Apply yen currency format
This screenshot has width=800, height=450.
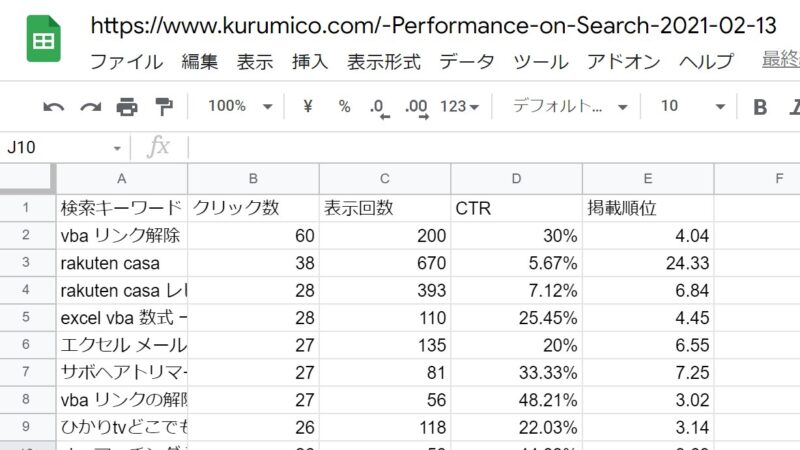pos(307,106)
